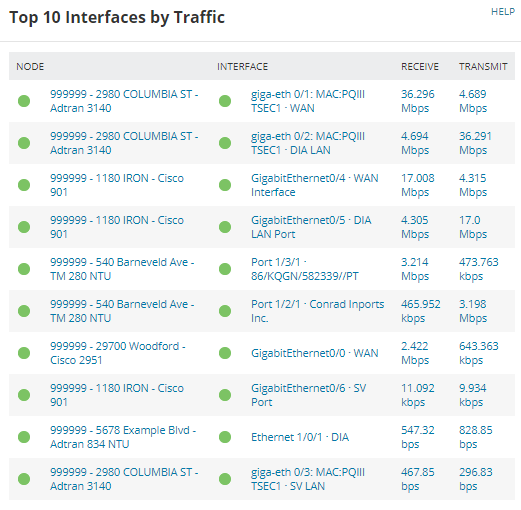
Task: Open node 5678 Example Blvd Adtran 834 NTU
Action: (x=123, y=437)
